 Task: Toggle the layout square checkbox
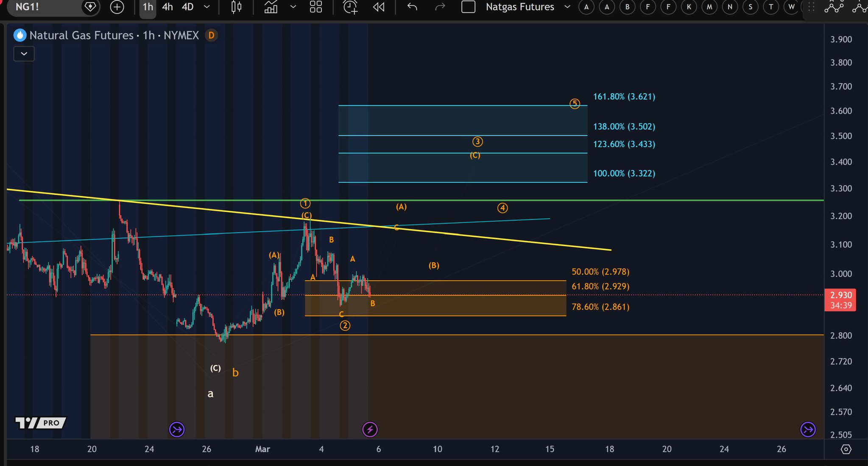468,7
